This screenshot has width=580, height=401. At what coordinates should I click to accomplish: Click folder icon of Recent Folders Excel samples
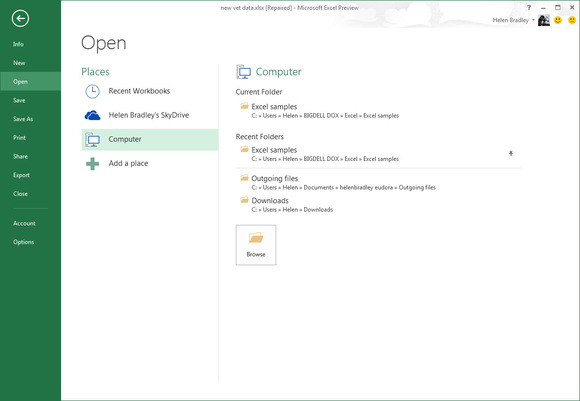click(x=244, y=149)
